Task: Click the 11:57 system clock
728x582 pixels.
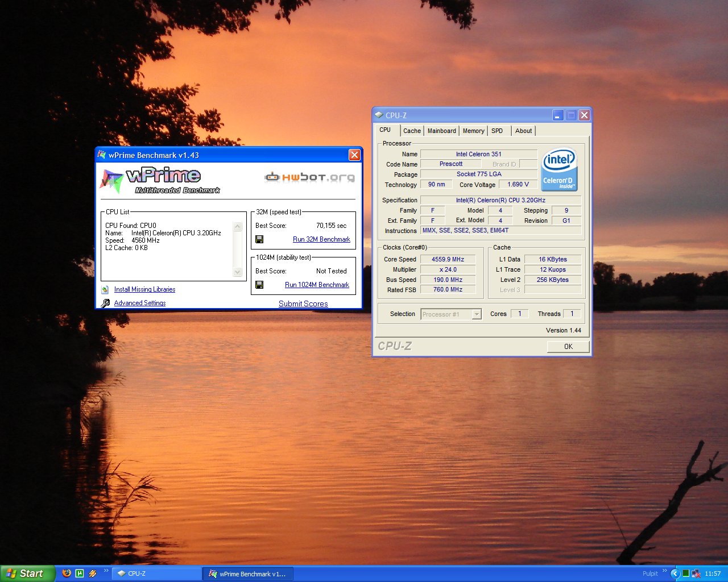Action: [712, 573]
